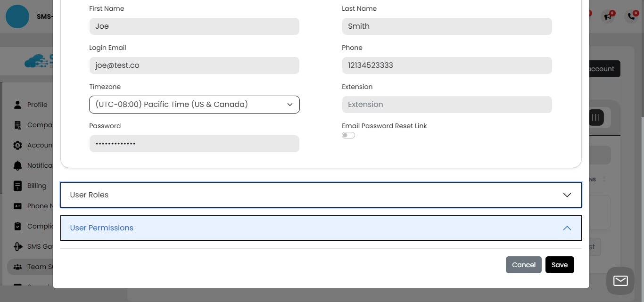Image resolution: width=644 pixels, height=302 pixels.
Task: Open the announcements megaphone icon at top right
Action: [607, 16]
